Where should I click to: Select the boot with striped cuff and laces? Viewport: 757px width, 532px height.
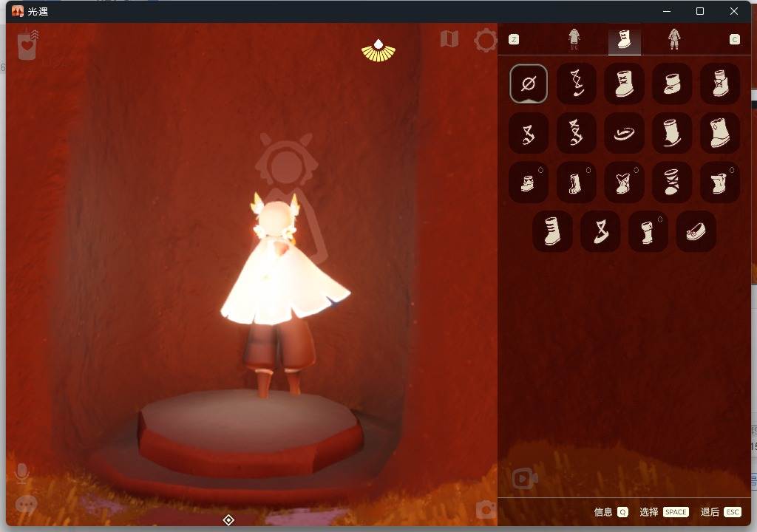click(x=719, y=83)
